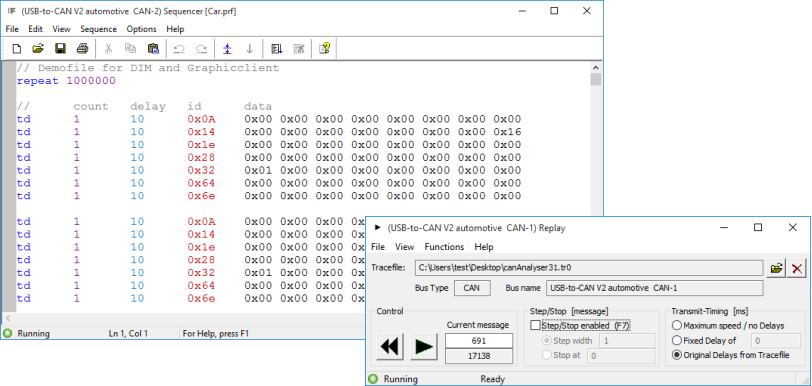The image size is (812, 386).
Task: Click the Paste clipboard icon in Sequencer toolbar
Action: pos(153,49)
